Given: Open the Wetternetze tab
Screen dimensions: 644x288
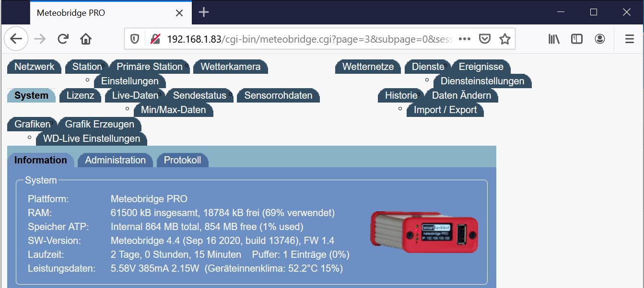Looking at the screenshot, I should pos(368,67).
